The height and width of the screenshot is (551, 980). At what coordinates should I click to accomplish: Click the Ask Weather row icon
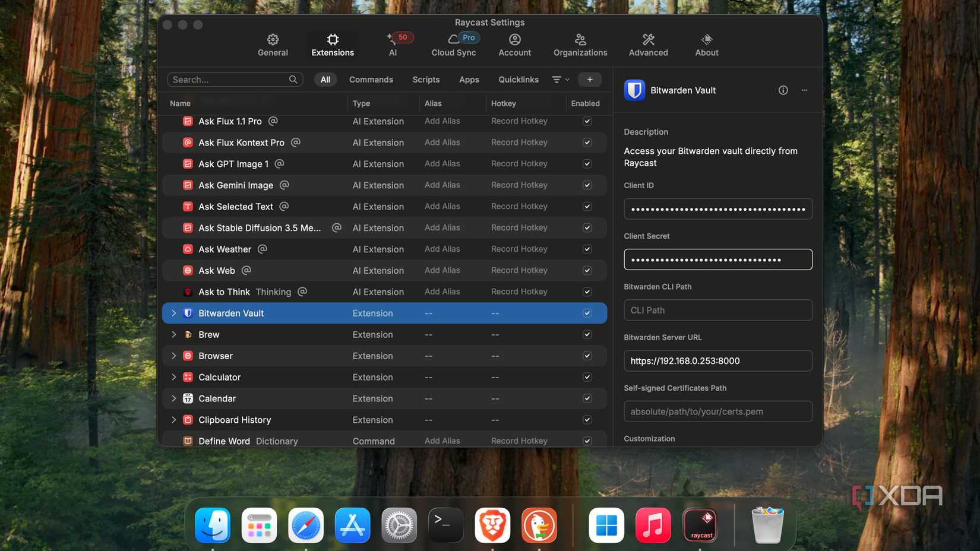(x=188, y=249)
